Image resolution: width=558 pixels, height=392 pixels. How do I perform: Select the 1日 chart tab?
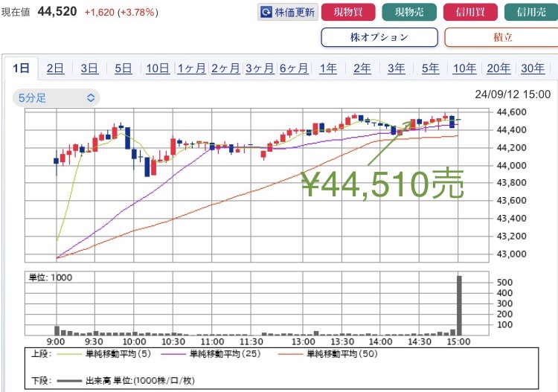click(x=22, y=68)
